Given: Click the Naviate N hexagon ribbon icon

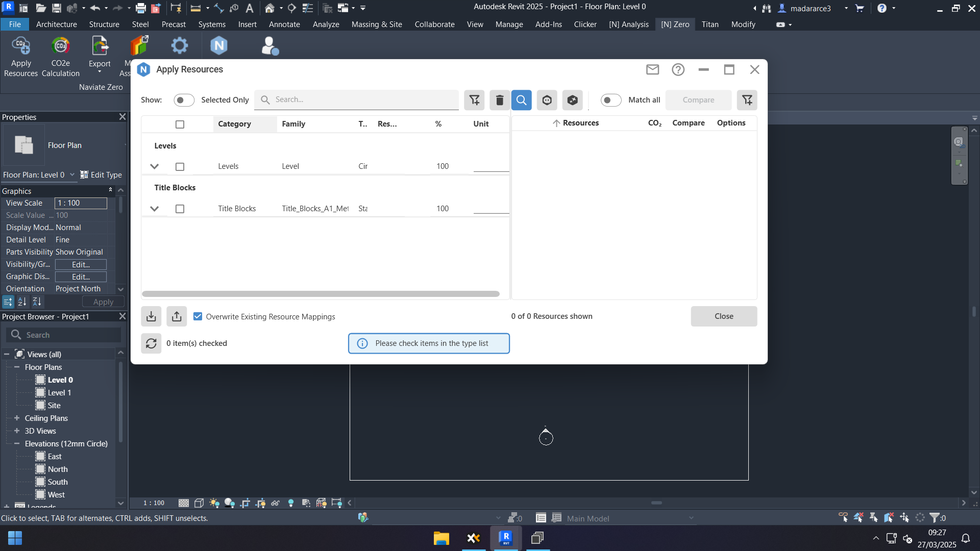Looking at the screenshot, I should point(218,46).
